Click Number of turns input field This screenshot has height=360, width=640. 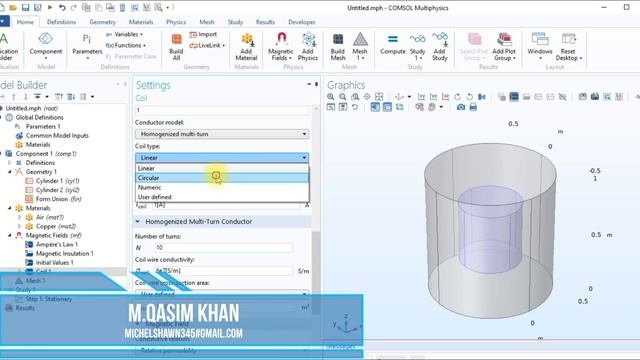[x=224, y=247]
